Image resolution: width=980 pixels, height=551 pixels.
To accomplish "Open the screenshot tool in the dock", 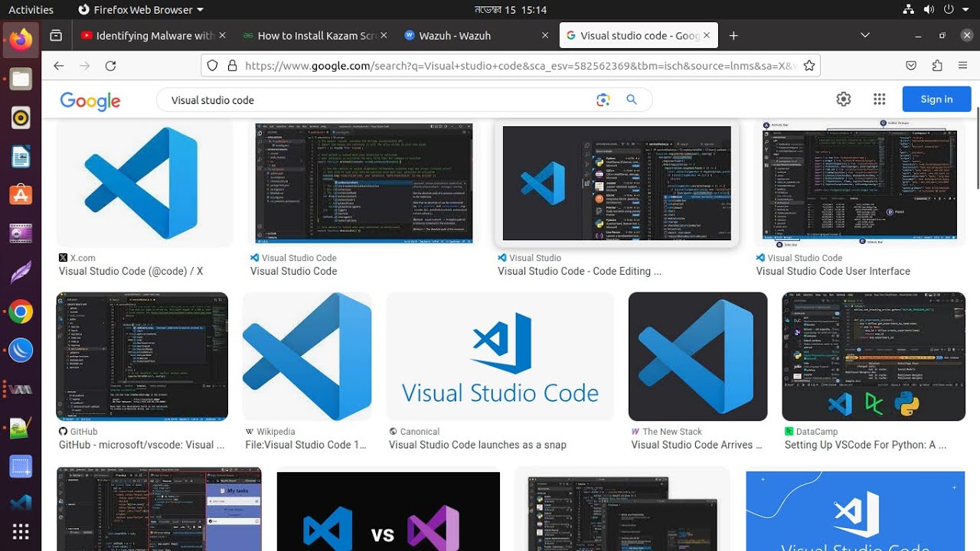I will (21, 466).
